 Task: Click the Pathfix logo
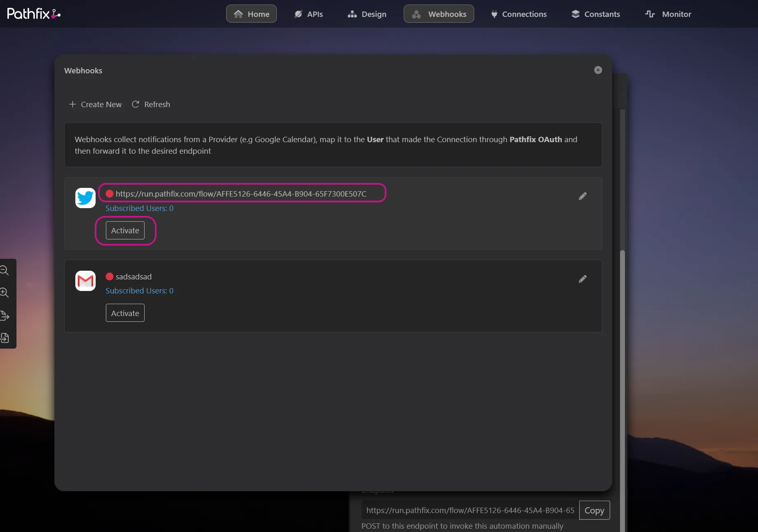[x=34, y=14]
